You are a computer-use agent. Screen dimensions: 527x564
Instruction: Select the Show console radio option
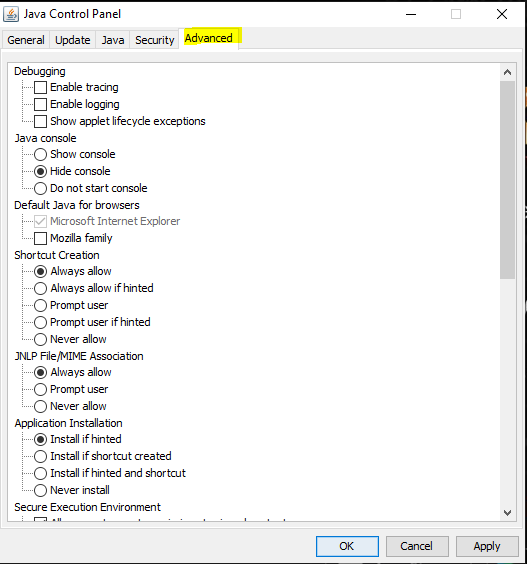(40, 154)
